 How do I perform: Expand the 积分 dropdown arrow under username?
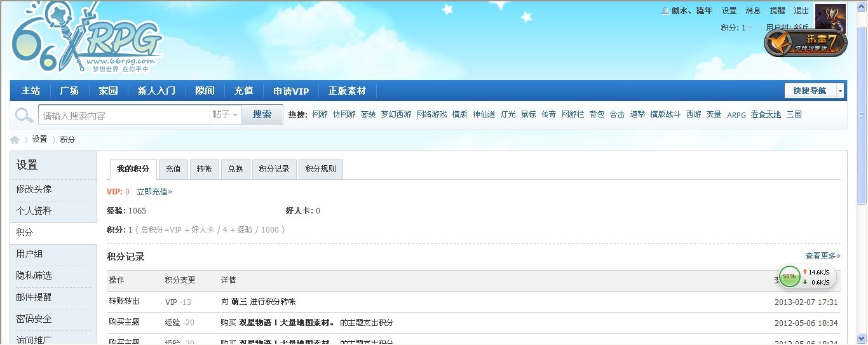750,28
